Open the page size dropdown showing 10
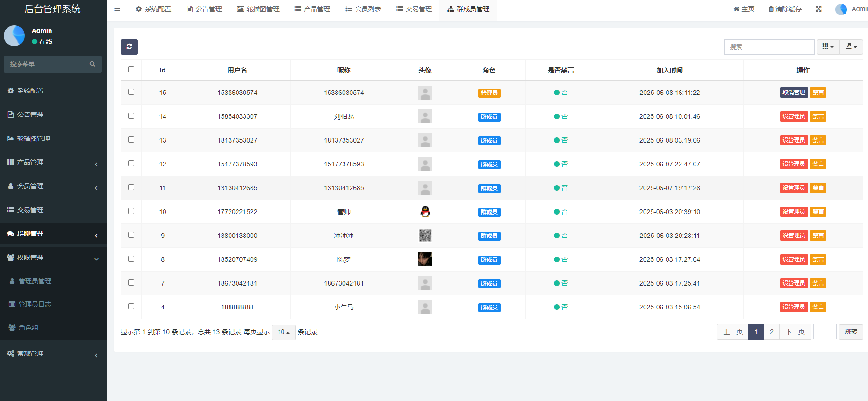The image size is (868, 401). [283, 332]
